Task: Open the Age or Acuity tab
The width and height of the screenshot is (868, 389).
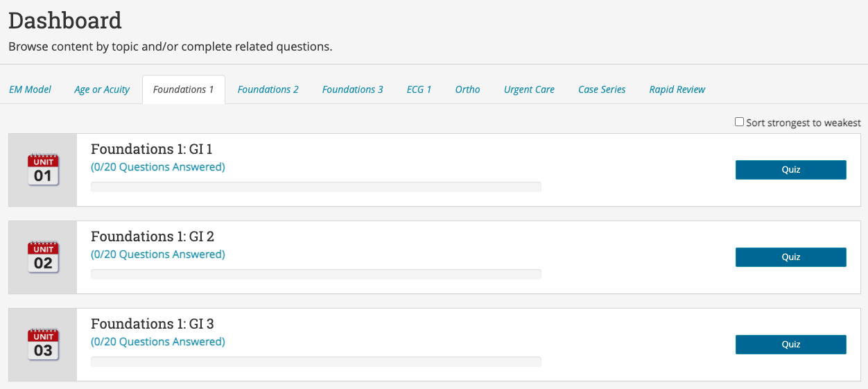Action: (x=102, y=89)
